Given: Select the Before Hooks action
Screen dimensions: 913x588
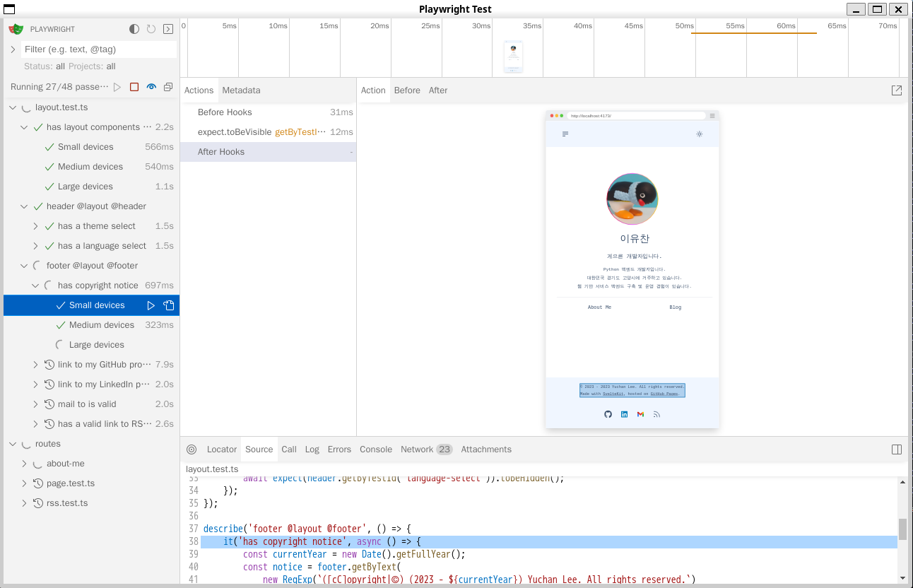Looking at the screenshot, I should 225,112.
